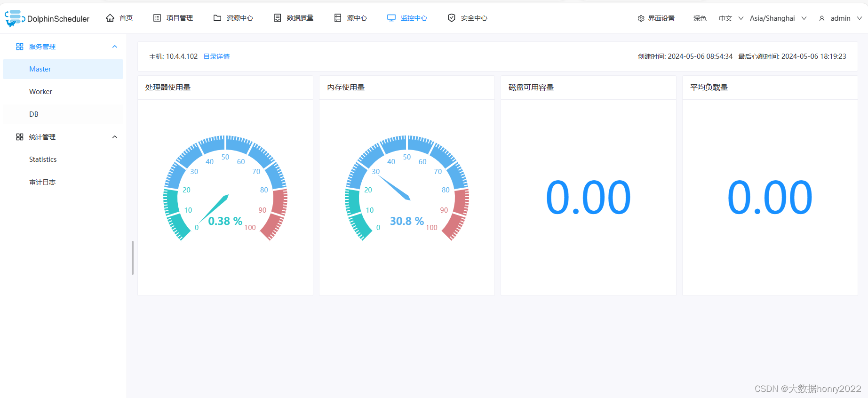Click the host text 主机: 10.4.4.102
Viewport: 868px width, 398px height.
coord(173,56)
